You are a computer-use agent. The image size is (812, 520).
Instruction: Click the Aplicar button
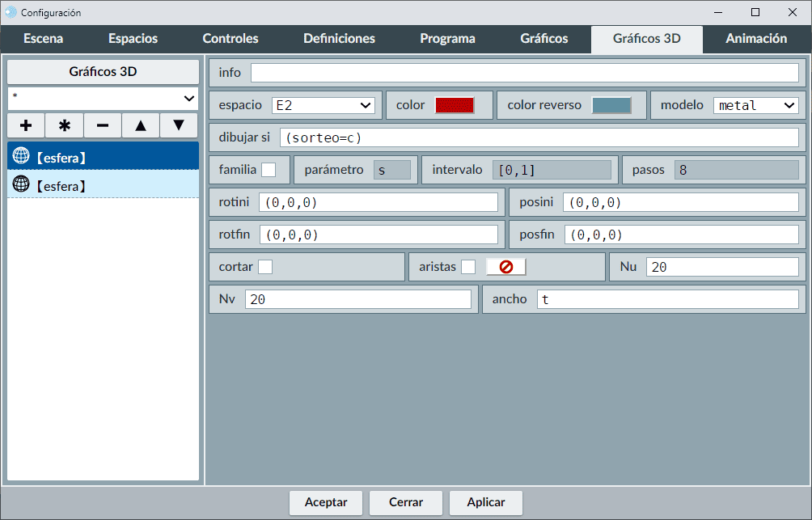tap(486, 502)
